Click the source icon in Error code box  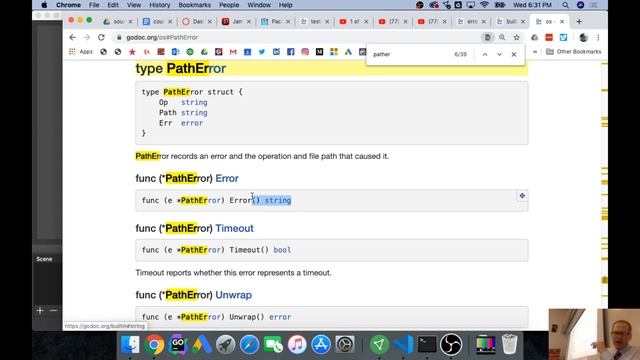[x=522, y=196]
